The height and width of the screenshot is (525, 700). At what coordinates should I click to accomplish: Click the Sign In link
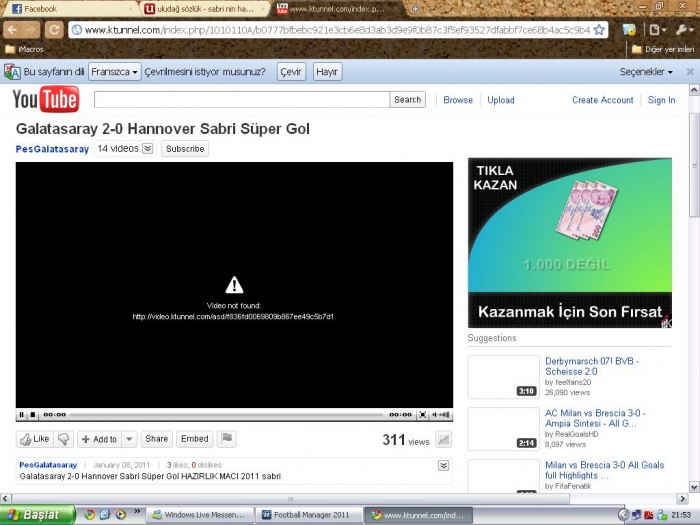661,100
